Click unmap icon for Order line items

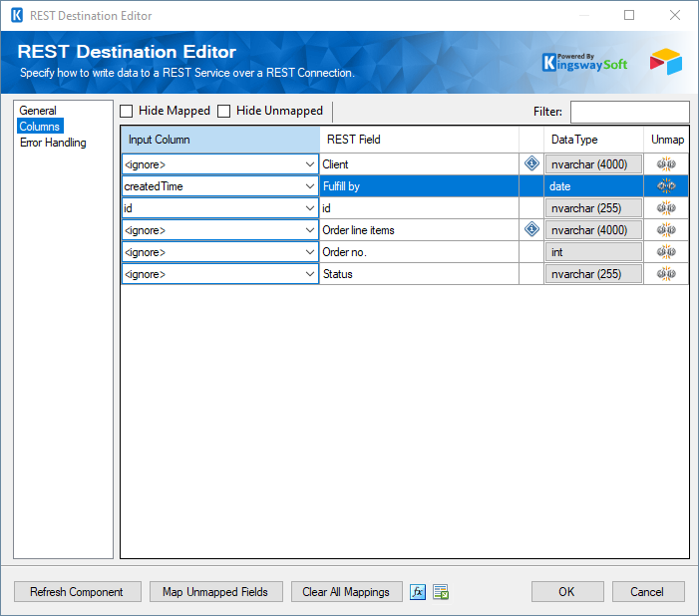pos(666,230)
